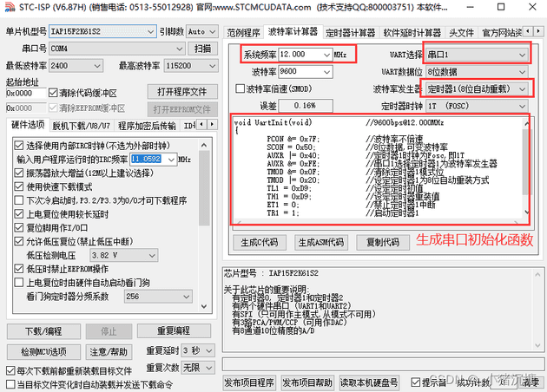Toggle 振荡器放大增益 checkbox
The width and height of the screenshot is (547, 392).
(x=19, y=173)
